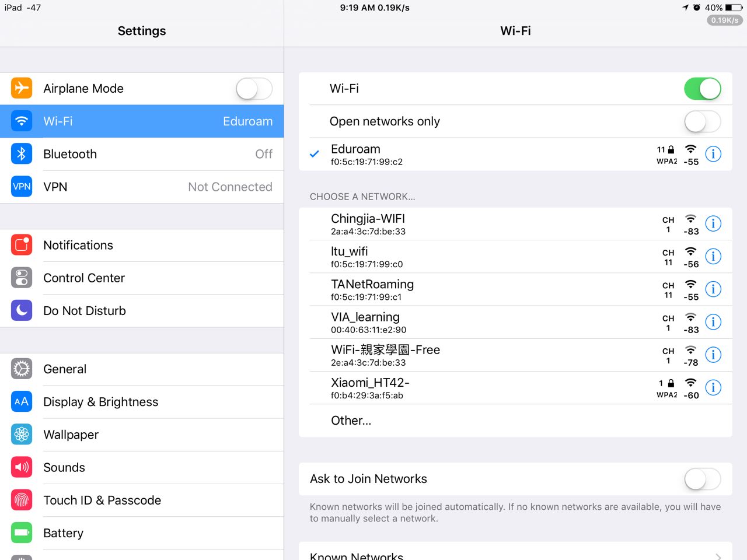Open Sounds settings
747x560 pixels.
pyautogui.click(x=142, y=467)
